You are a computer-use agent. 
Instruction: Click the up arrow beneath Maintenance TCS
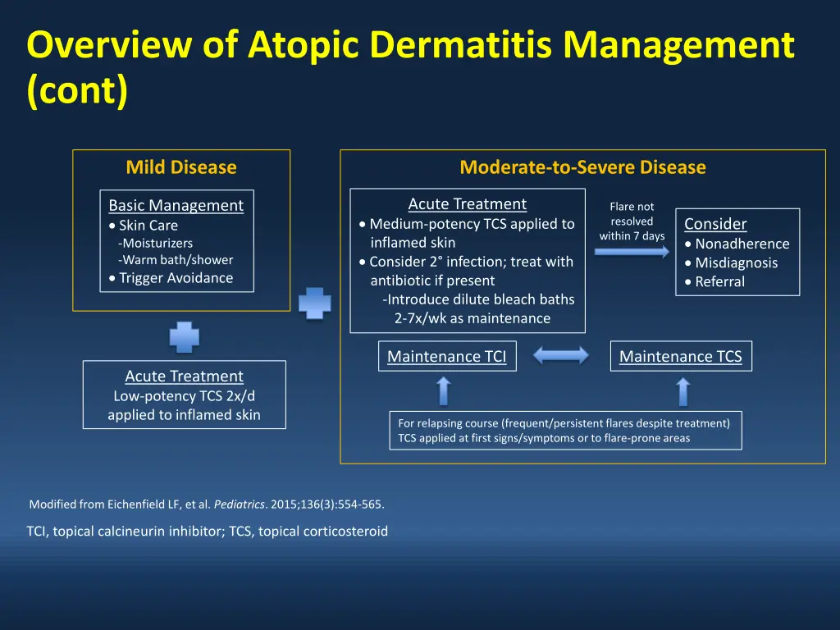[x=683, y=391]
